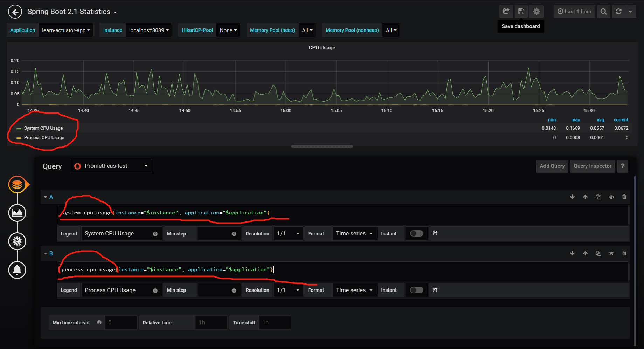Open the Application variable dropdown
Image resolution: width=644 pixels, height=349 pixels.
(66, 30)
